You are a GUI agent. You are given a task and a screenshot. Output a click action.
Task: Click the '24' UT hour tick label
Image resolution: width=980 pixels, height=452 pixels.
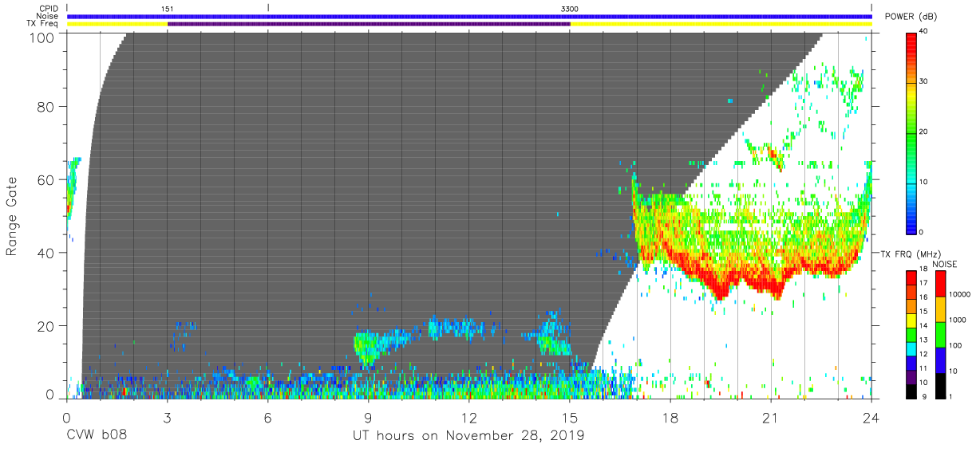pos(871,419)
